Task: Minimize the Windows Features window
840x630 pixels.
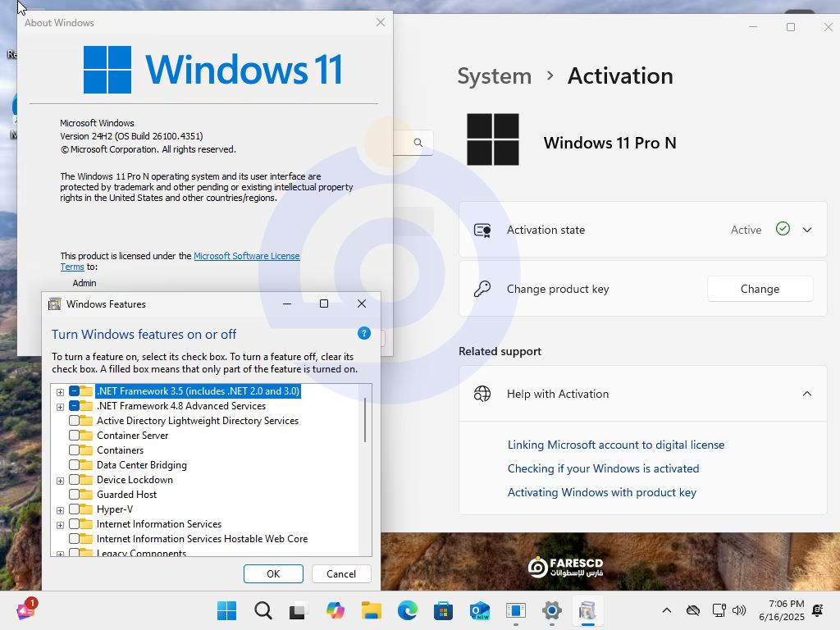Action: coord(287,304)
